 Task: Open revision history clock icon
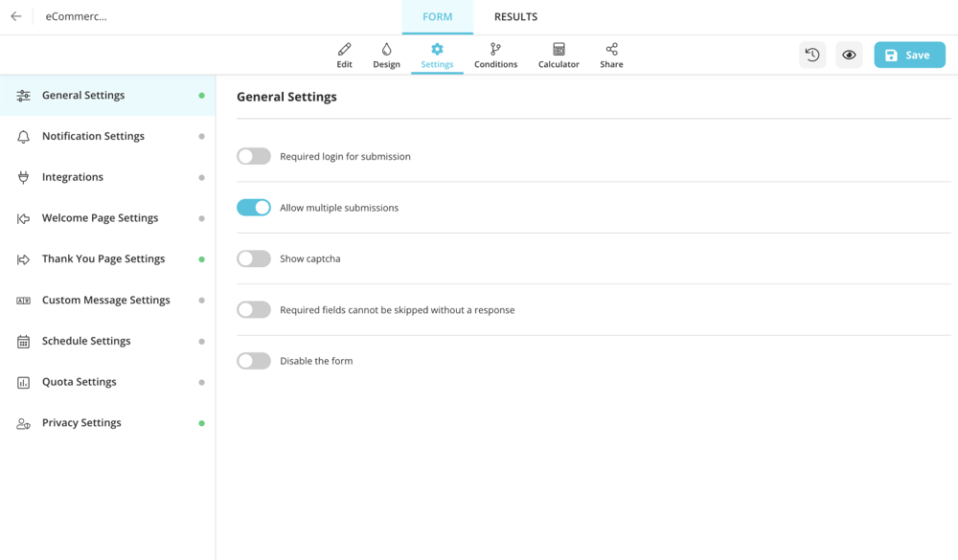click(812, 55)
